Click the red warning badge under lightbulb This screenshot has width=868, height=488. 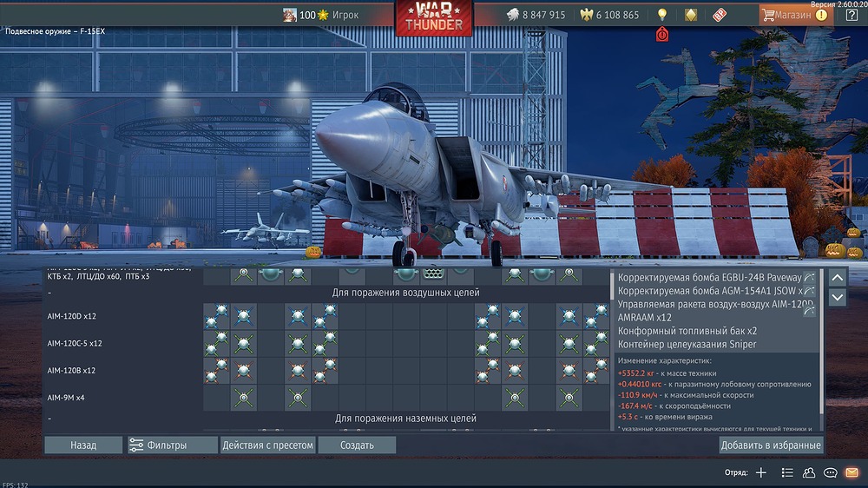[x=662, y=35]
